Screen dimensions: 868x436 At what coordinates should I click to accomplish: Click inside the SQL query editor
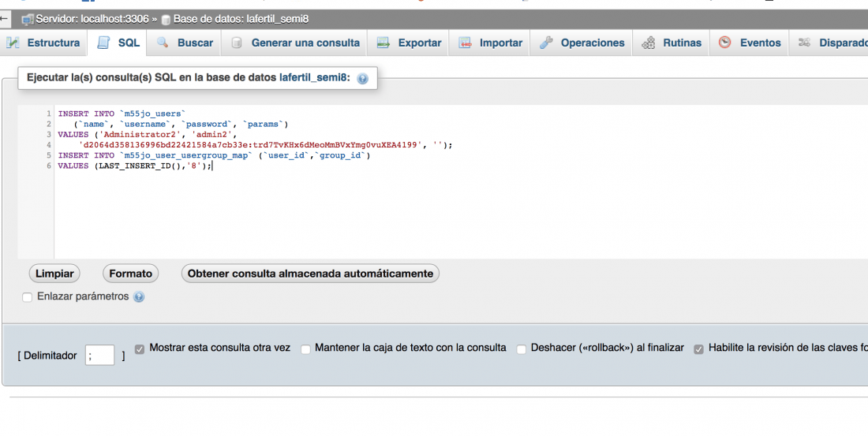[461, 182]
